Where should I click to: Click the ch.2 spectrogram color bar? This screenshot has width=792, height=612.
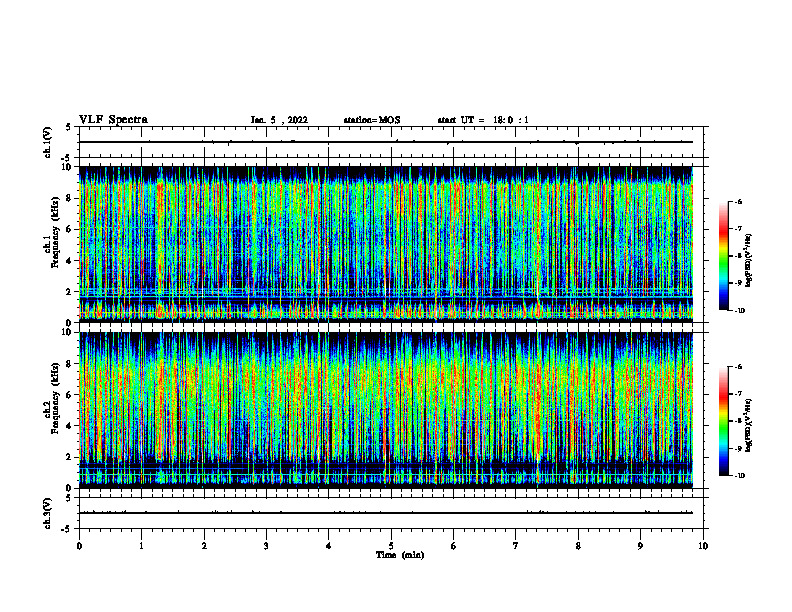pos(724,421)
